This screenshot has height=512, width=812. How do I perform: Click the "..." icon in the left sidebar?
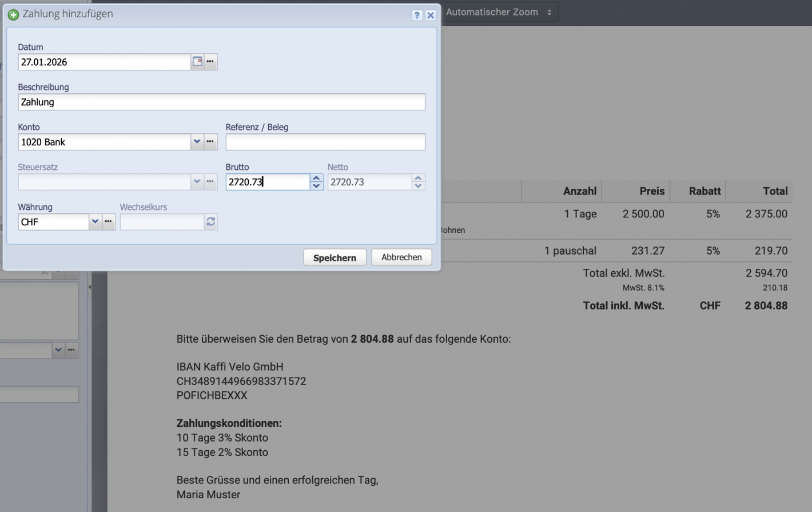coord(71,350)
